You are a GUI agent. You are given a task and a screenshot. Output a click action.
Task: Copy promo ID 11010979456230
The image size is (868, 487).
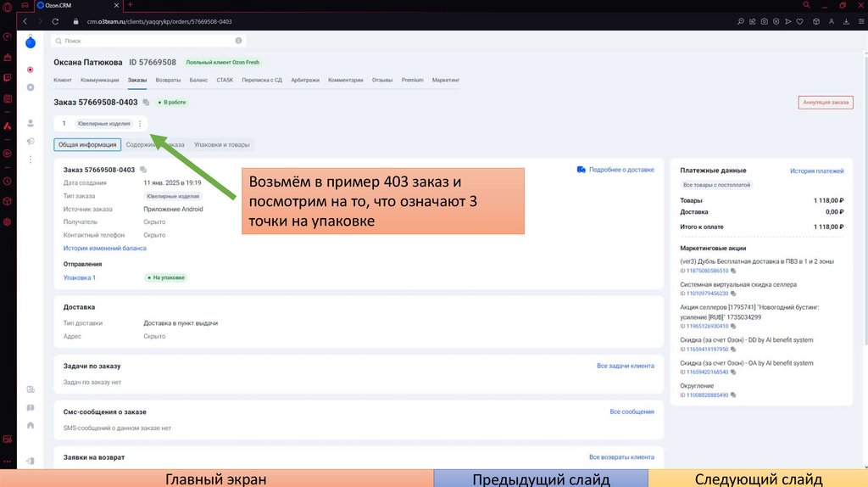pyautogui.click(x=733, y=294)
